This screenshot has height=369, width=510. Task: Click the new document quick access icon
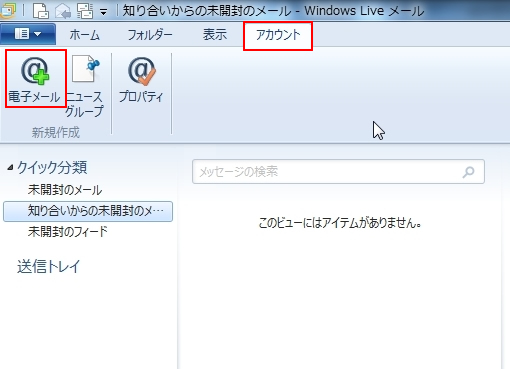click(41, 11)
